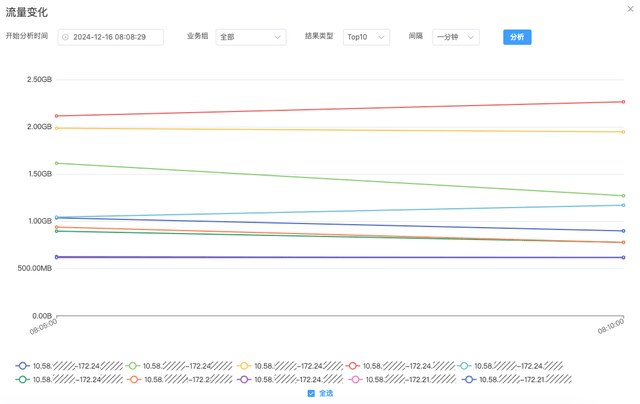
Task: Click red line data point at 08:10:00
Action: click(623, 102)
